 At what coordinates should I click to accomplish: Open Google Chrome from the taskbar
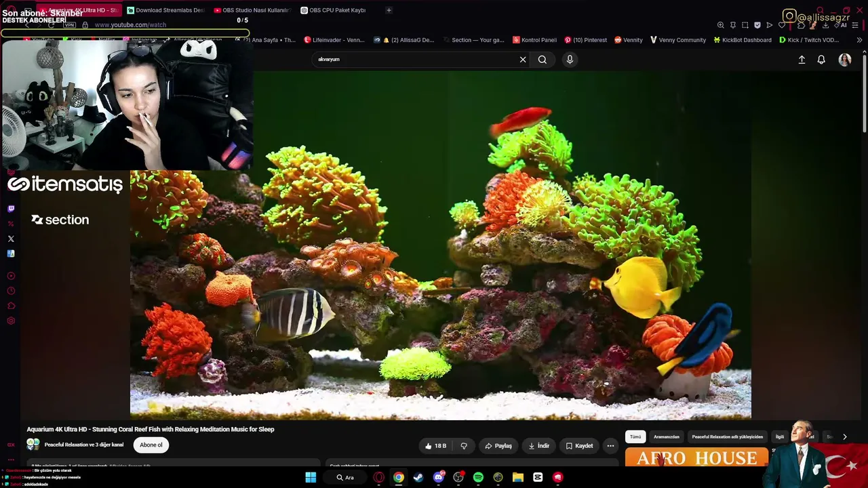pyautogui.click(x=399, y=477)
